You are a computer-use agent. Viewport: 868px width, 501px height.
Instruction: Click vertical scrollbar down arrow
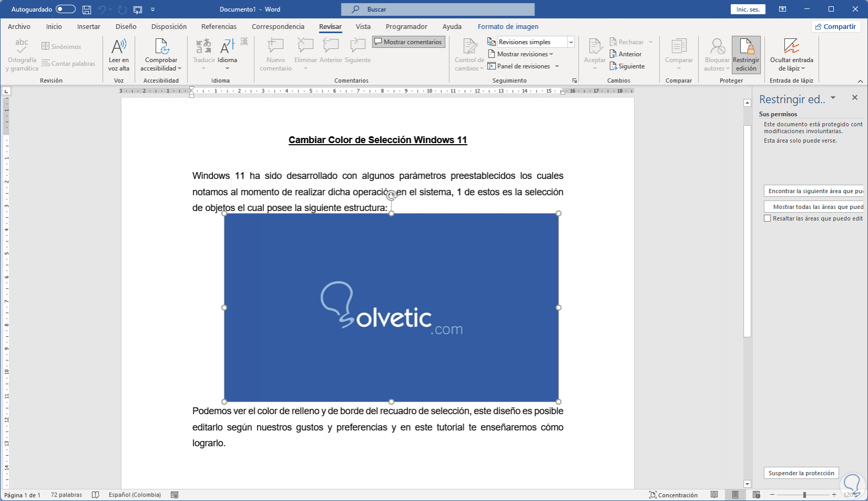click(x=747, y=484)
